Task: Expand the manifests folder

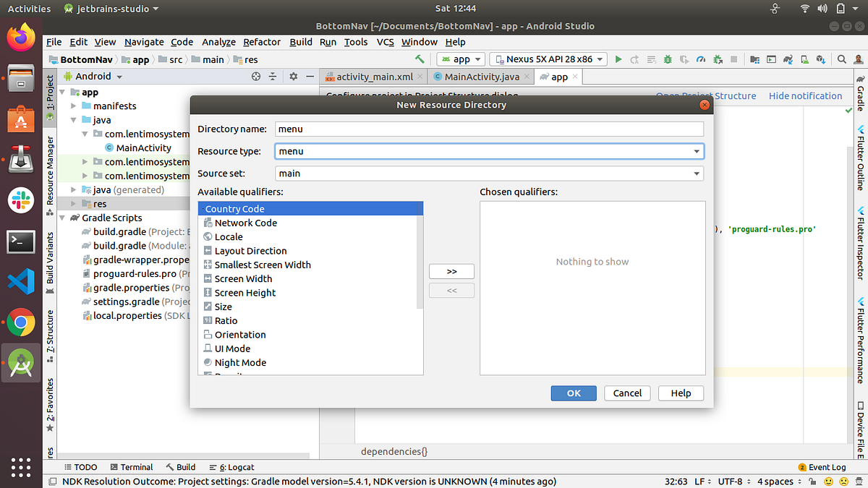Action: (74, 106)
